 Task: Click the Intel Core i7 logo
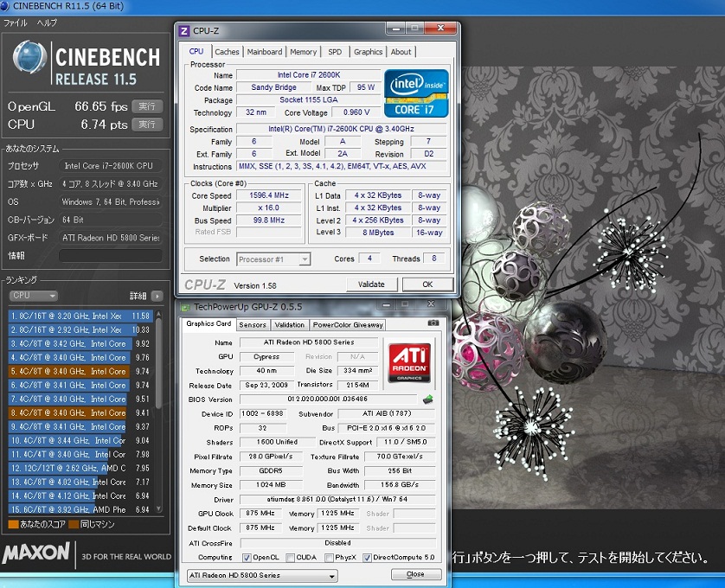click(x=416, y=93)
